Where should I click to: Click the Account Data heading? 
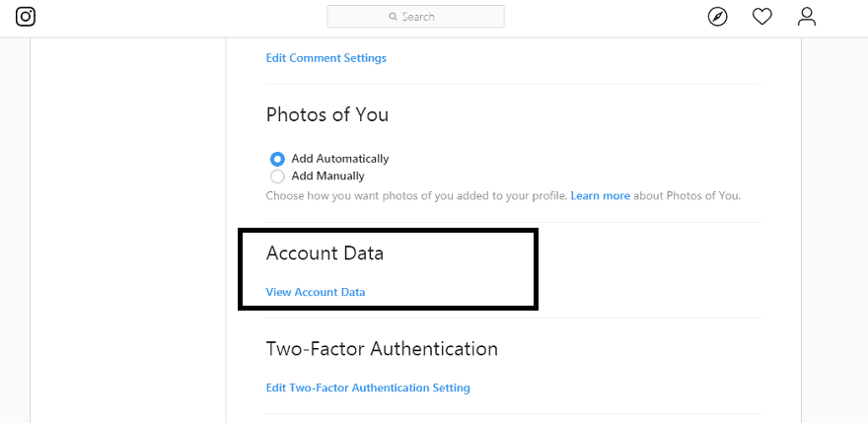[x=325, y=253]
